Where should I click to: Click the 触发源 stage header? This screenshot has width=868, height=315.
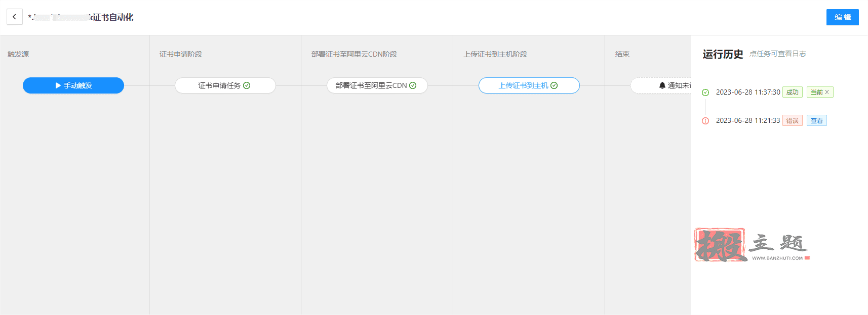(x=18, y=54)
